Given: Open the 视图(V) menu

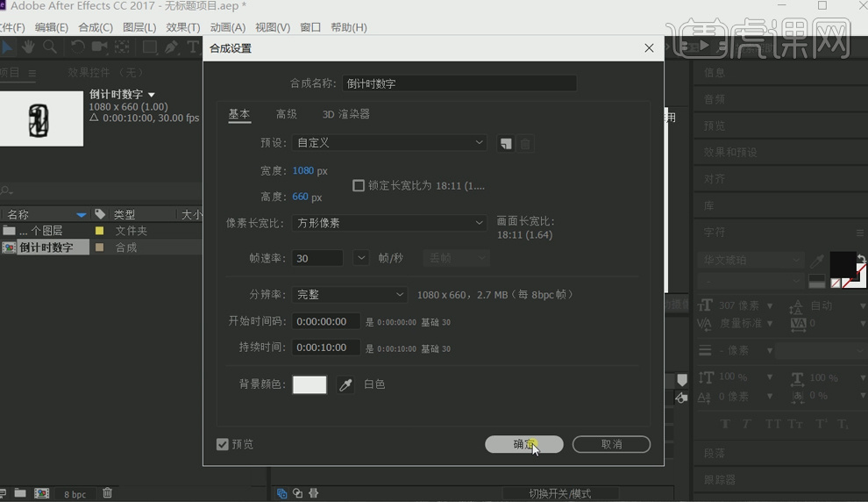Looking at the screenshot, I should (273, 27).
